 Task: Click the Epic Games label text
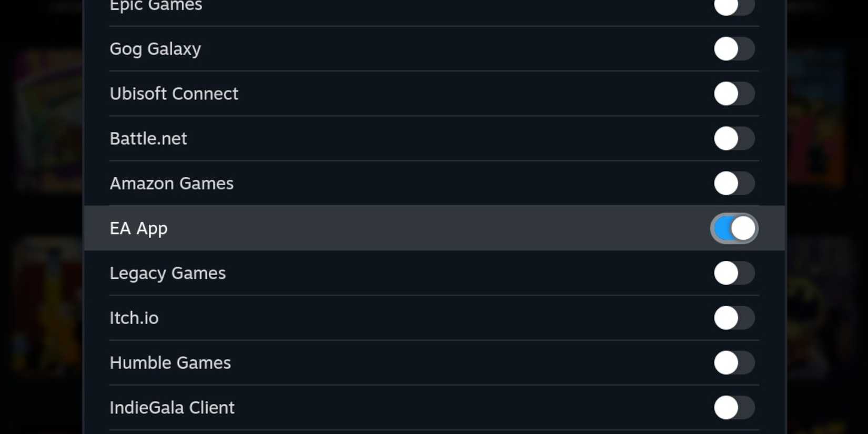point(156,6)
